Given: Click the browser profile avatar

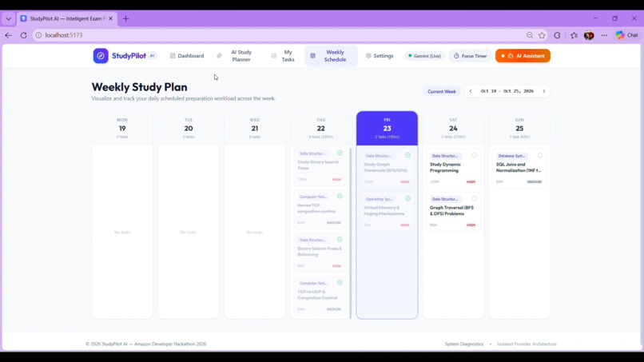Looking at the screenshot, I should (x=589, y=35).
